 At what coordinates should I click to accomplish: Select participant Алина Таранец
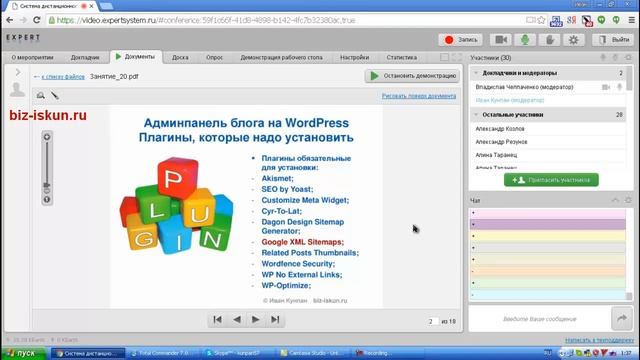coord(496,155)
